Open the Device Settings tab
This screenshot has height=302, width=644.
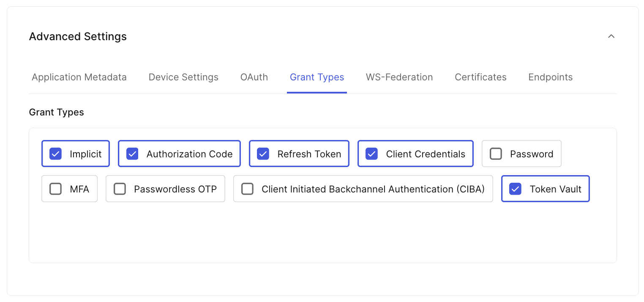(183, 77)
